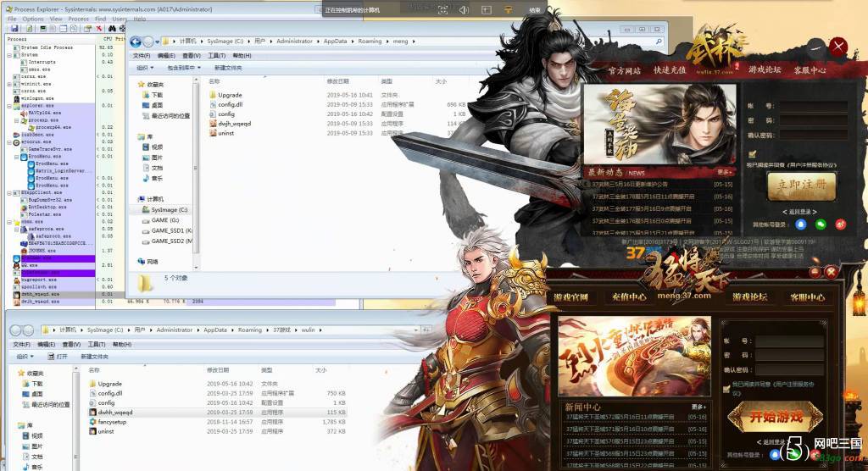The height and width of the screenshot is (471, 868).
Task: Select the Upgrade folder in the wulin window
Action: 105,384
